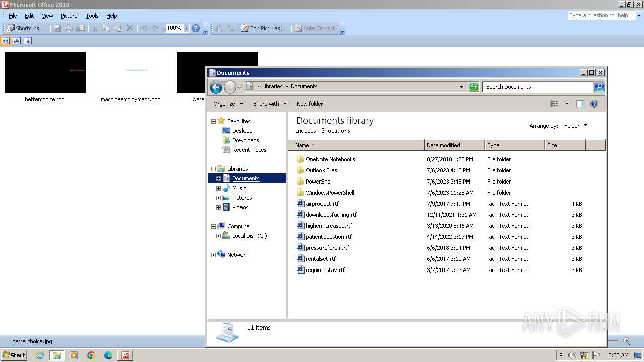Show hidden tray icons chevron
The width and height of the screenshot is (644, 362).
pos(561,355)
